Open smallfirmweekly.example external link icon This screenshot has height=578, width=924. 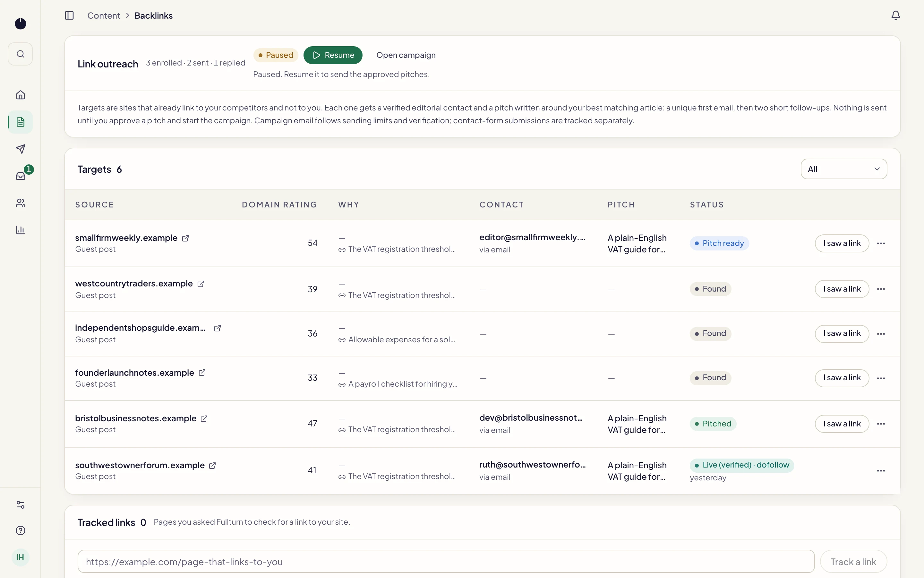tap(185, 238)
